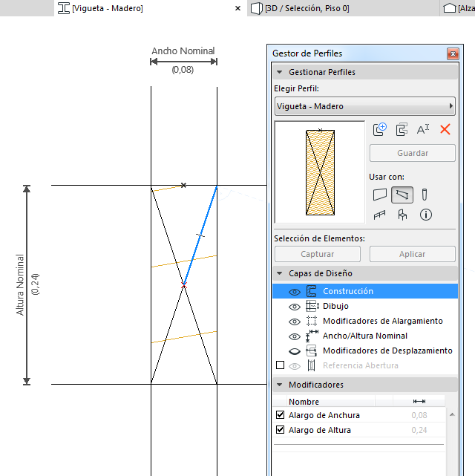Click the profile icon in Vigueta - Madero tab
The width and height of the screenshot is (475, 476).
[64, 8]
